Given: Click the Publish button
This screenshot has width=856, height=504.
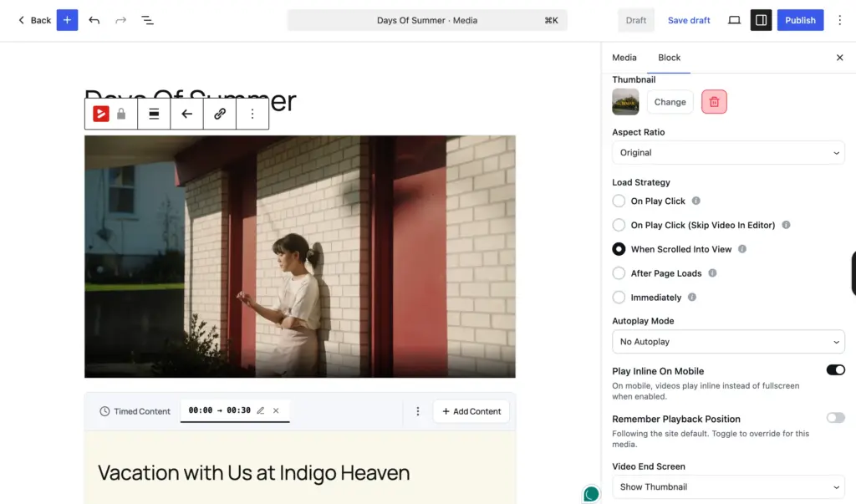Looking at the screenshot, I should pyautogui.click(x=800, y=20).
